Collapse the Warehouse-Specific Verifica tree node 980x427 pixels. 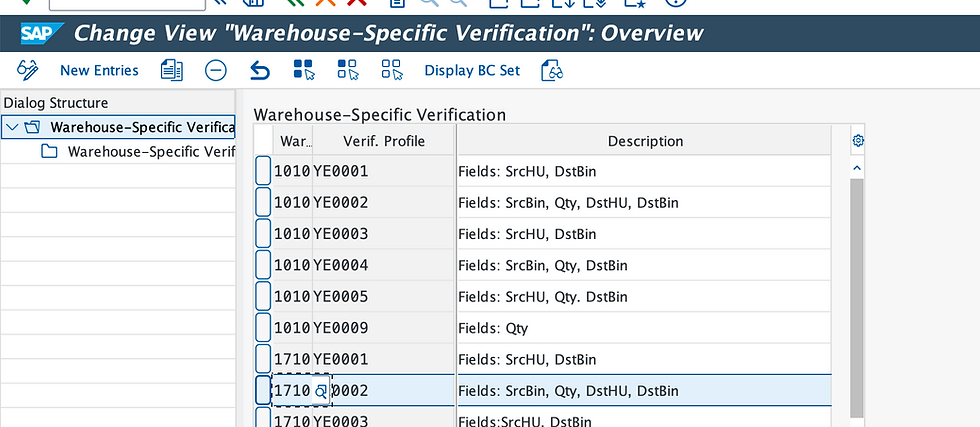click(x=12, y=128)
